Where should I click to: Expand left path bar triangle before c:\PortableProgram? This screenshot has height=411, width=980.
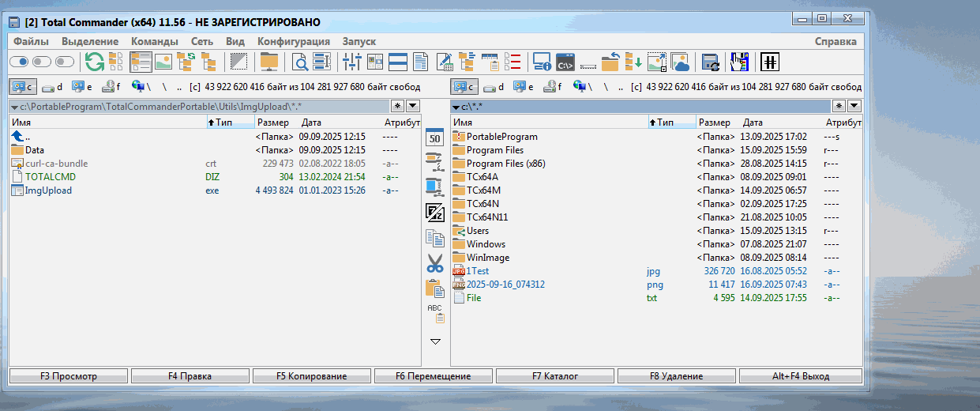tap(14, 106)
